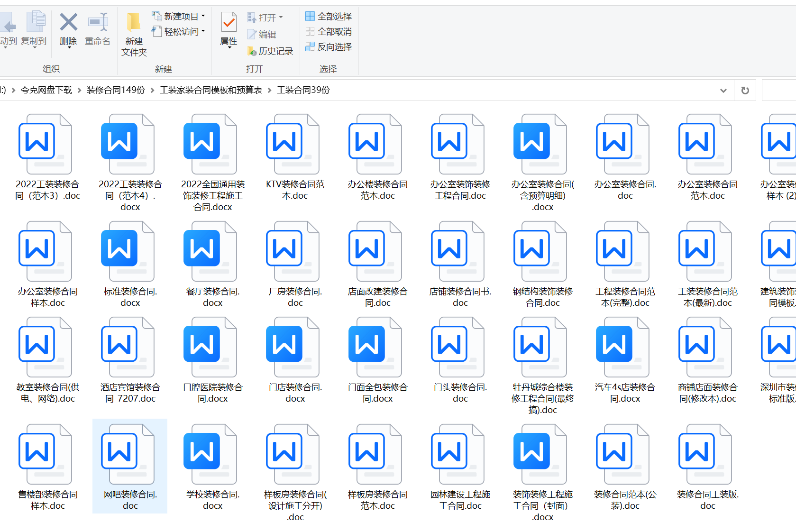Image resolution: width=796 pixels, height=532 pixels.
Task: Click file name 样板房装修合同(设计施工分开).doc
Action: coord(295,506)
